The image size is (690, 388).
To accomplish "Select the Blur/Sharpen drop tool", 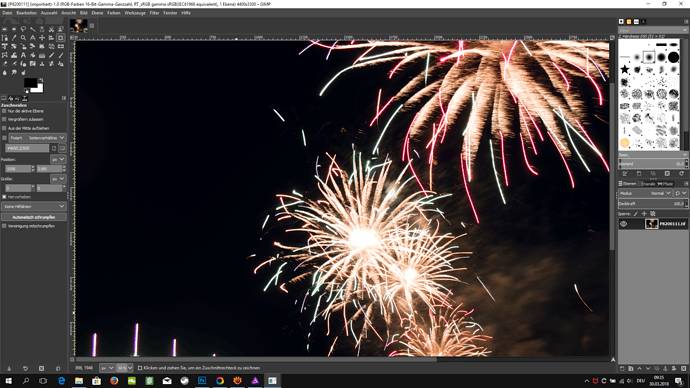I will click(x=4, y=72).
